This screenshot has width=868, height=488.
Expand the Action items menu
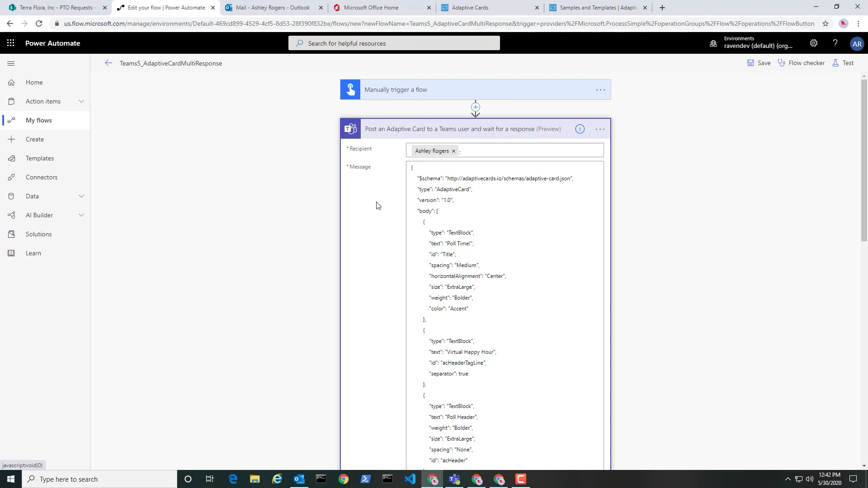tap(81, 101)
